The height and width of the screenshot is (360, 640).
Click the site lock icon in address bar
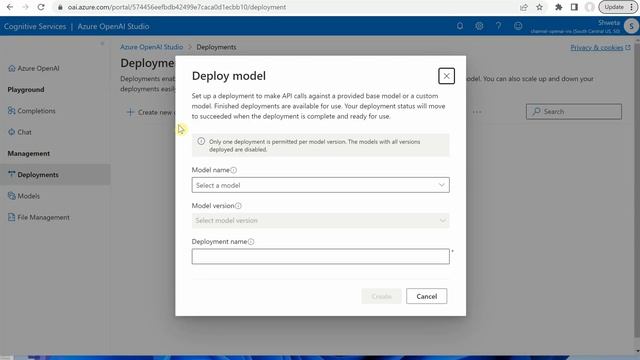60,7
